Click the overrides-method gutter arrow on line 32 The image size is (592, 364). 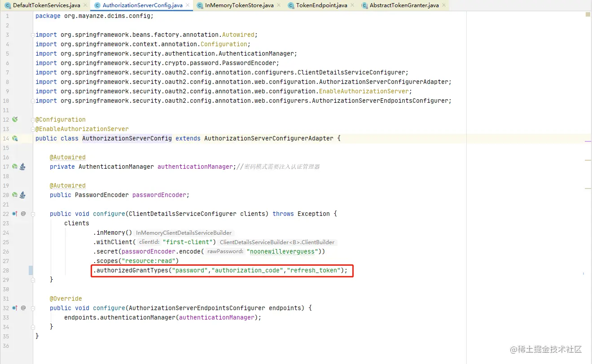(x=15, y=308)
